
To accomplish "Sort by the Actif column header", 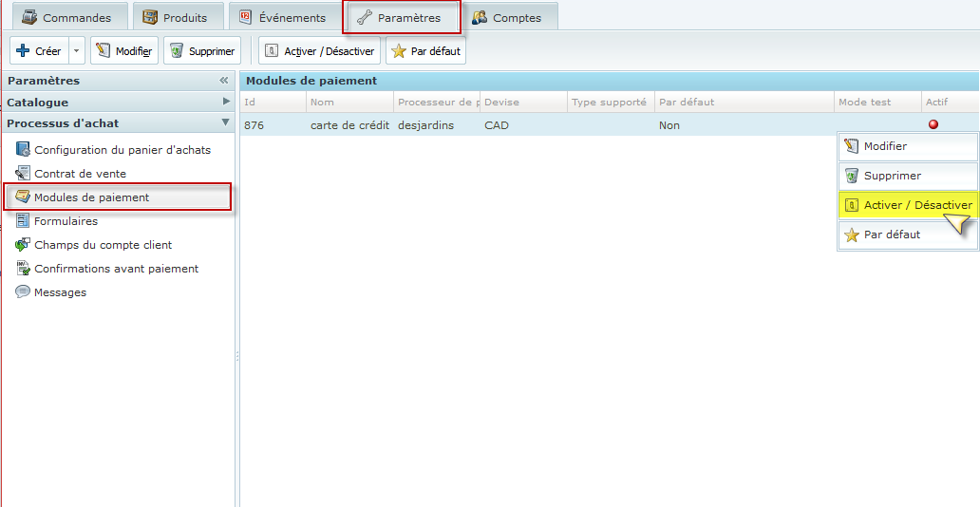I will pos(950,102).
